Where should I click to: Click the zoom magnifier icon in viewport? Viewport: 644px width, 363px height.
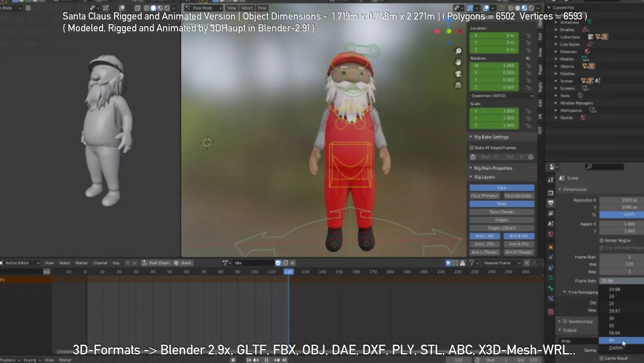coord(458,51)
